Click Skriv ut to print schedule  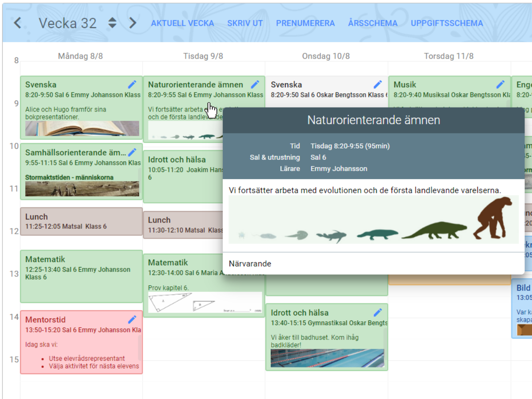coord(245,23)
